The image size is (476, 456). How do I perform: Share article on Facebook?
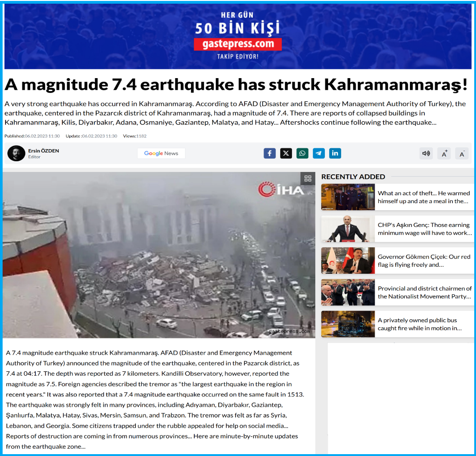pyautogui.click(x=270, y=153)
